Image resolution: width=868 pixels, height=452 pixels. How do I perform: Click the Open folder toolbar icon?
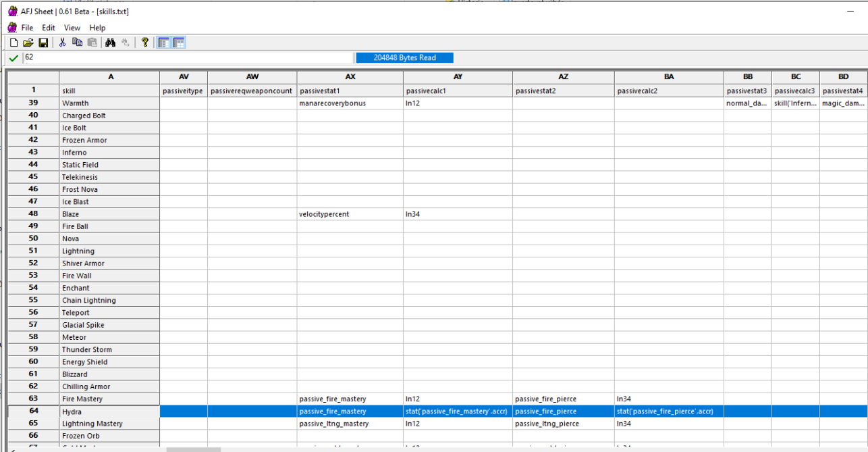pos(28,43)
